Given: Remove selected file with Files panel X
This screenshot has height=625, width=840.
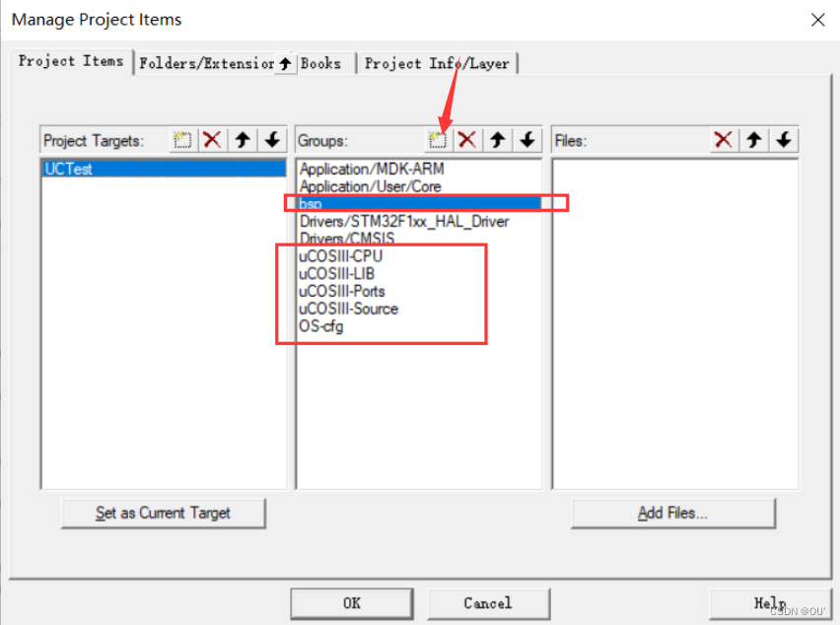Looking at the screenshot, I should pos(724,140).
